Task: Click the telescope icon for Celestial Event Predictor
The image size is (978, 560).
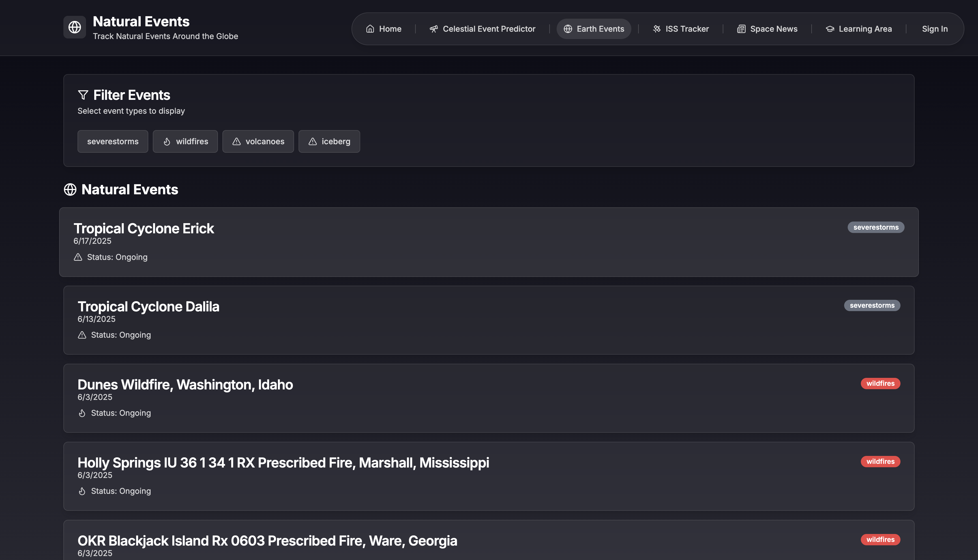Action: (x=434, y=29)
